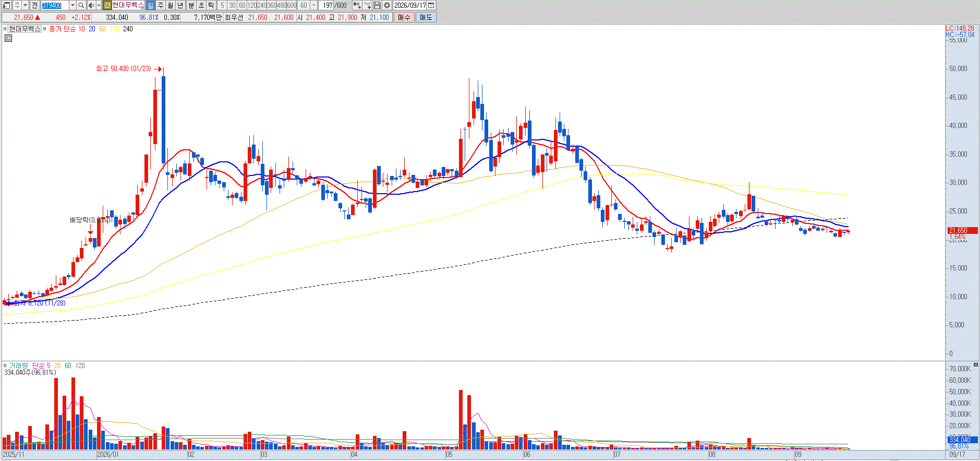The width and height of the screenshot is (980, 461).
Task: Click the 현대무벡스 stock name label in toolbar
Action: [x=128, y=5]
